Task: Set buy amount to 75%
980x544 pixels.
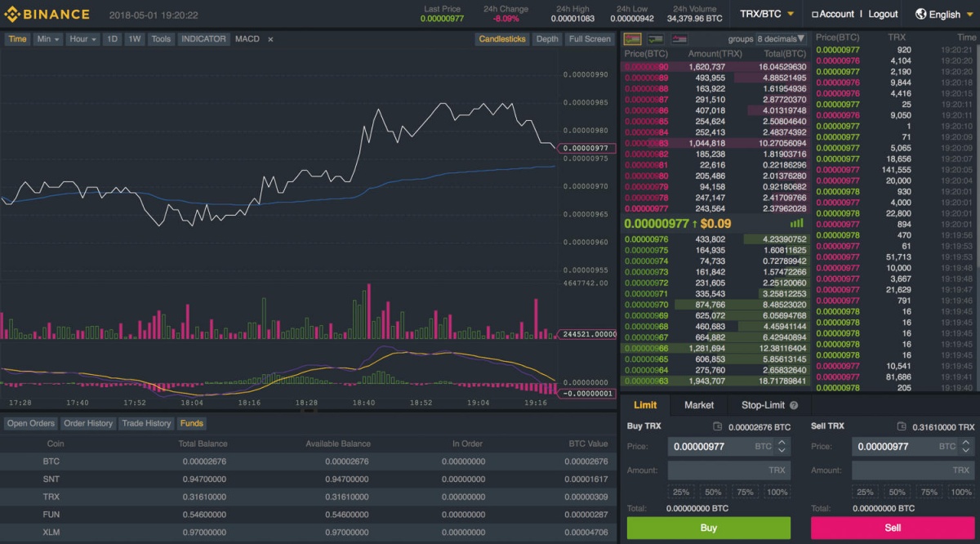Action: [745, 493]
